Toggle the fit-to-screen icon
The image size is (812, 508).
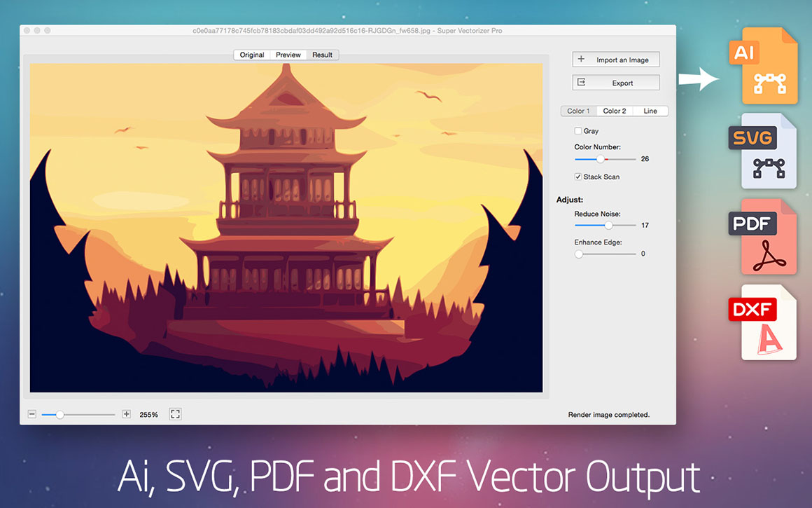(x=176, y=414)
